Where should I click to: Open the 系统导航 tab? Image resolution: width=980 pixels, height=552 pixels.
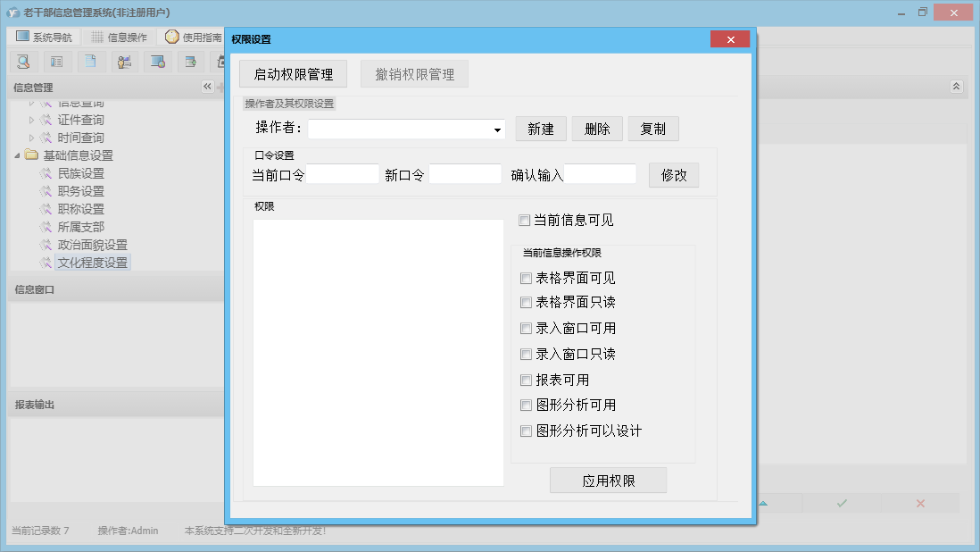(x=44, y=37)
